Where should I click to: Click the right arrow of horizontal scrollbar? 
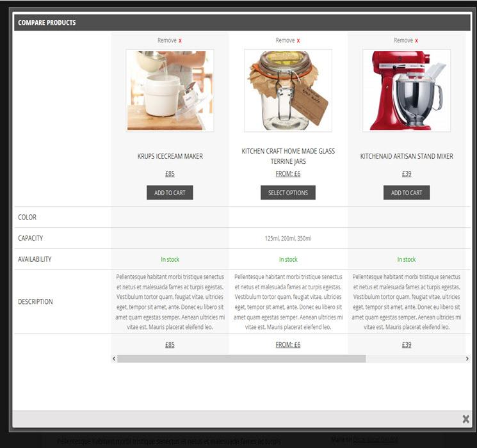tap(467, 358)
